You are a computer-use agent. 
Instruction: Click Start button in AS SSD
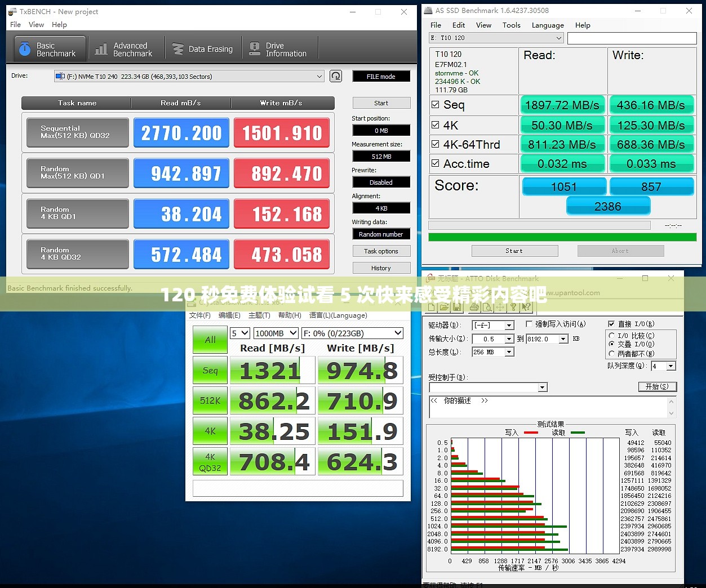pyautogui.click(x=514, y=251)
